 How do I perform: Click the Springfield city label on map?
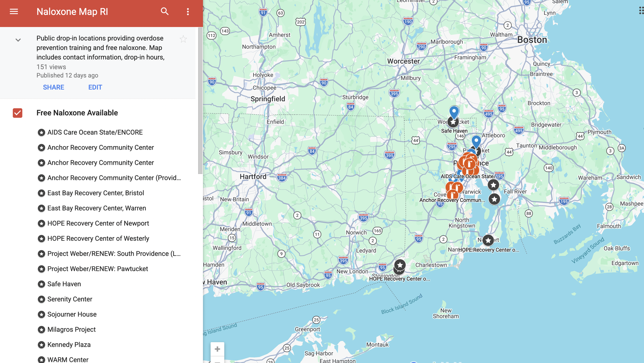[268, 99]
